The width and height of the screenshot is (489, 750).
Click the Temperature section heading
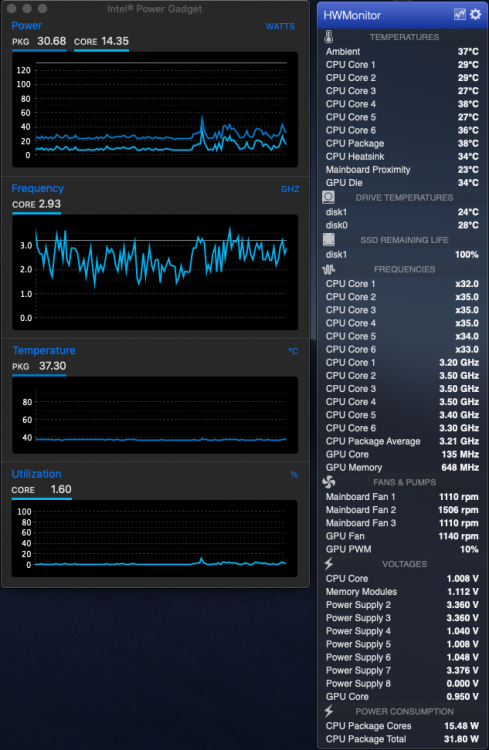click(x=44, y=351)
